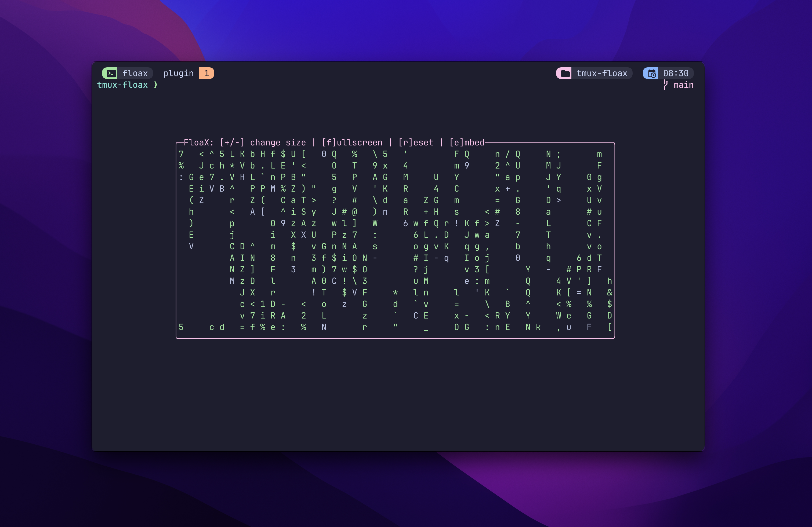The height and width of the screenshot is (527, 812).
Task: Click the git branch icon beside main
Action: pos(665,85)
